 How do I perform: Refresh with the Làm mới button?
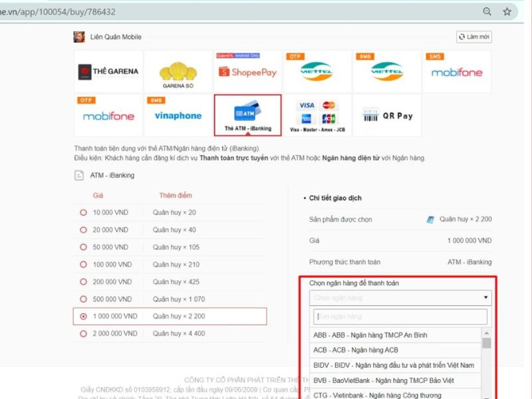pos(474,37)
